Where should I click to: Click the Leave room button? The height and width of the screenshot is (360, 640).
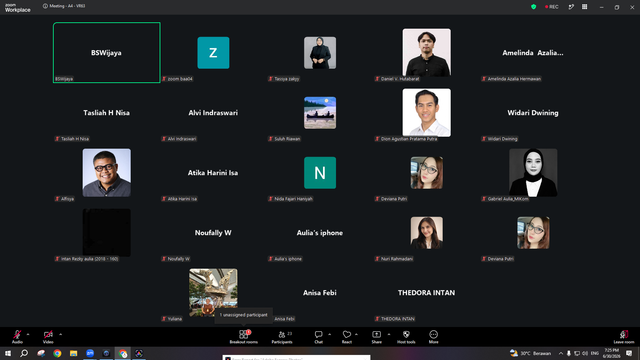624,337
